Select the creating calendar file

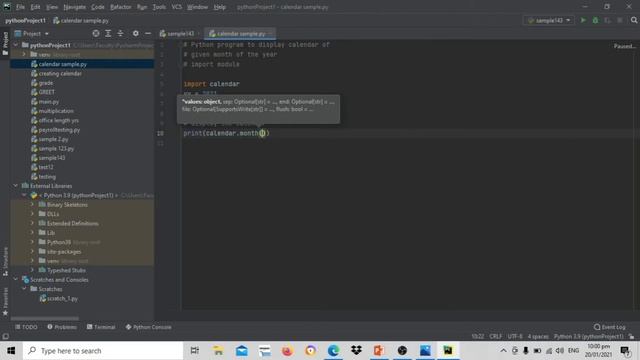(x=60, y=73)
